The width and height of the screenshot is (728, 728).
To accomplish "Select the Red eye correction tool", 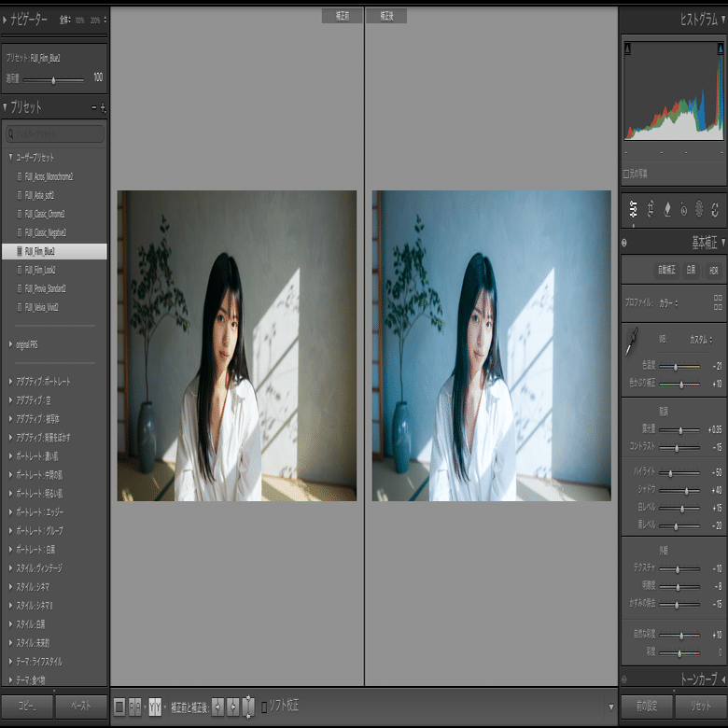I will [x=683, y=209].
